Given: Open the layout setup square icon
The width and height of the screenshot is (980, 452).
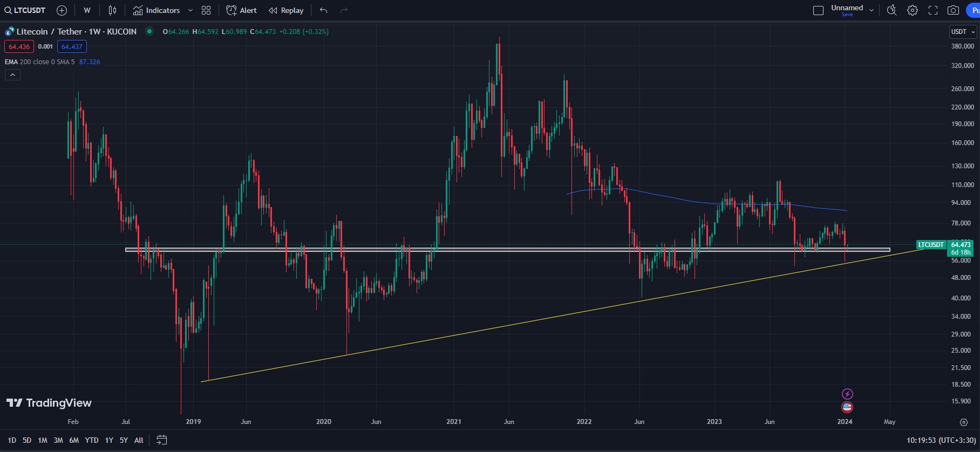Looking at the screenshot, I should (x=818, y=10).
